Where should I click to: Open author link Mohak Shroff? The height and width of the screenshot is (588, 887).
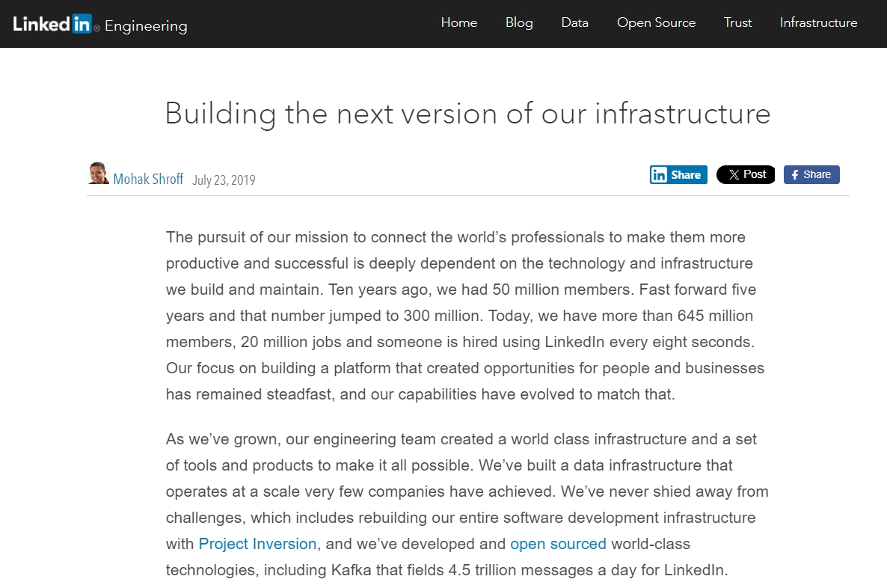(x=148, y=180)
